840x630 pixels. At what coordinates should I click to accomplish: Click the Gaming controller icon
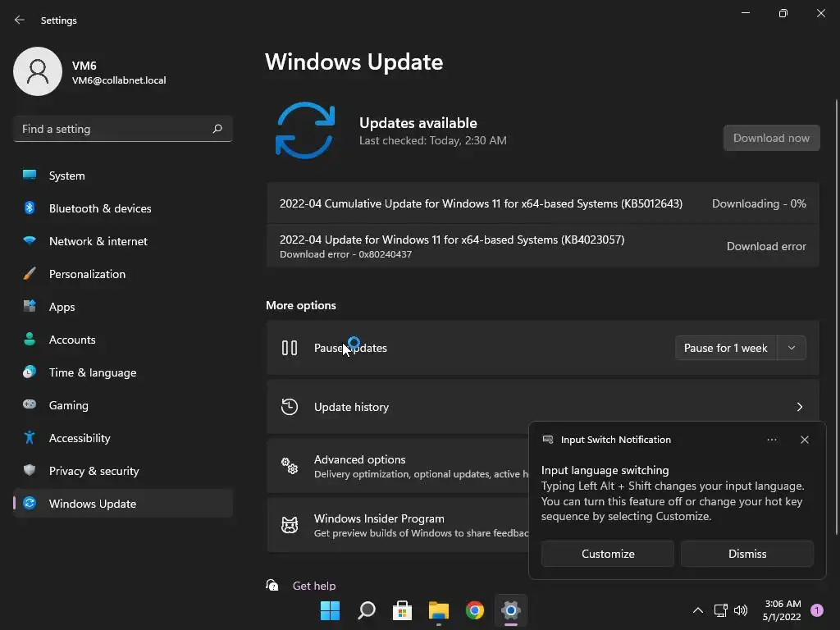coord(30,404)
